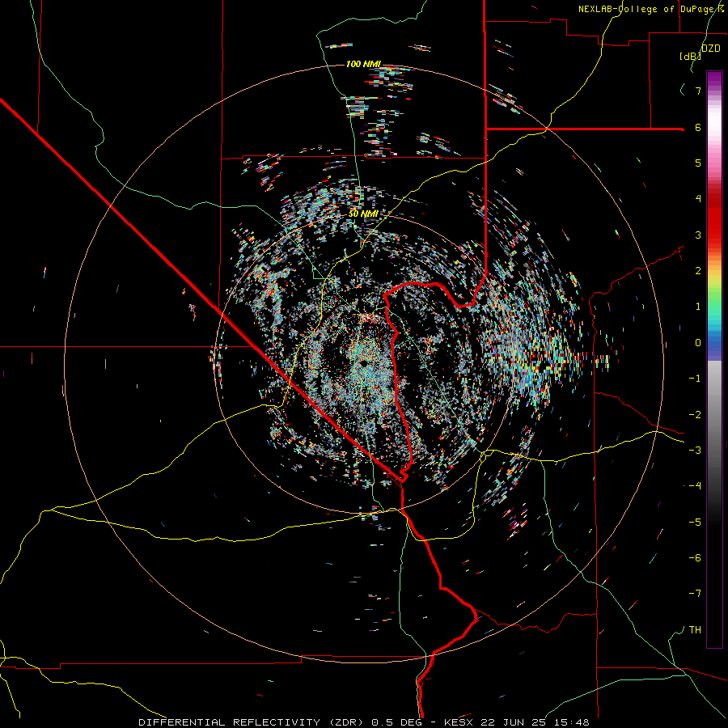This screenshot has height=728, width=728.
Task: Click the color bar ZDR scale
Action: pyautogui.click(x=714, y=359)
